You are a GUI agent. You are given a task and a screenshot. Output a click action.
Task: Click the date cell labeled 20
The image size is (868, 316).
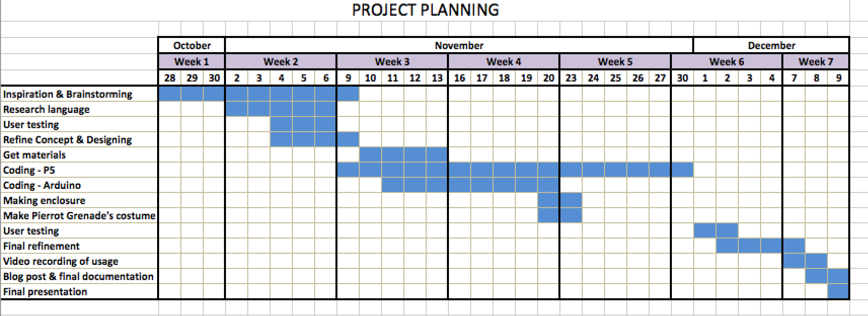point(548,78)
